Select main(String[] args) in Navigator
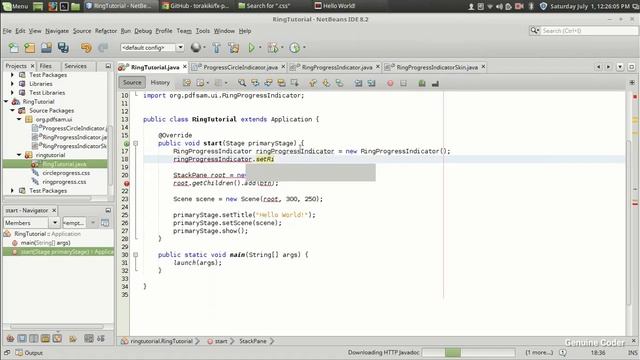Image resolution: width=640 pixels, height=360 pixels. pos(45,243)
